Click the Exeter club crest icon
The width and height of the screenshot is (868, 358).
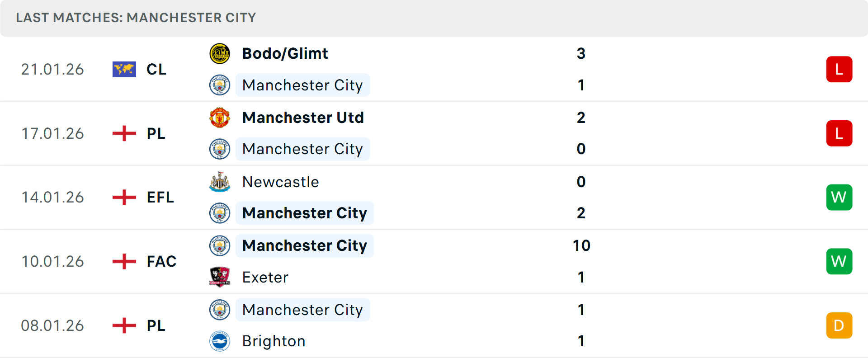pyautogui.click(x=220, y=277)
